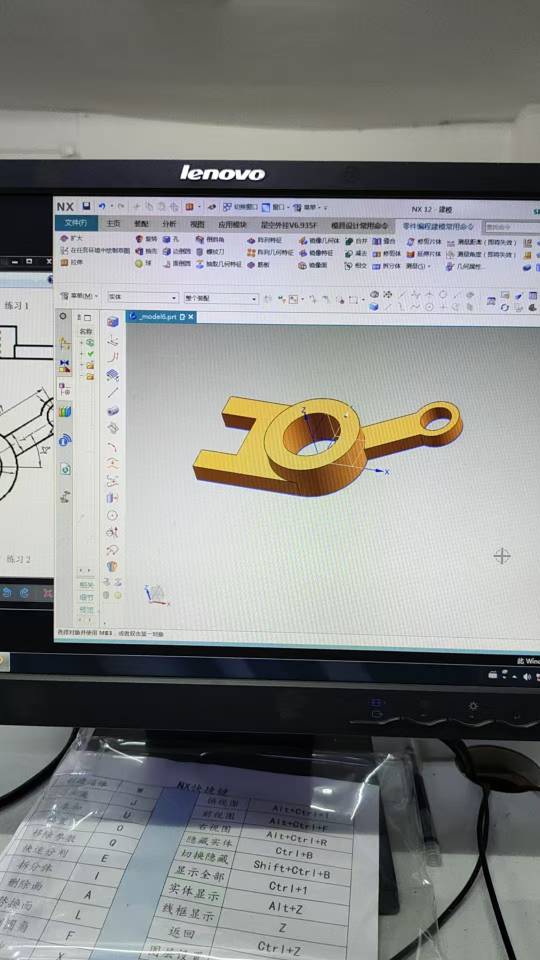
Task: Select the Chamfer (倒斜角) tool
Action: click(210, 239)
